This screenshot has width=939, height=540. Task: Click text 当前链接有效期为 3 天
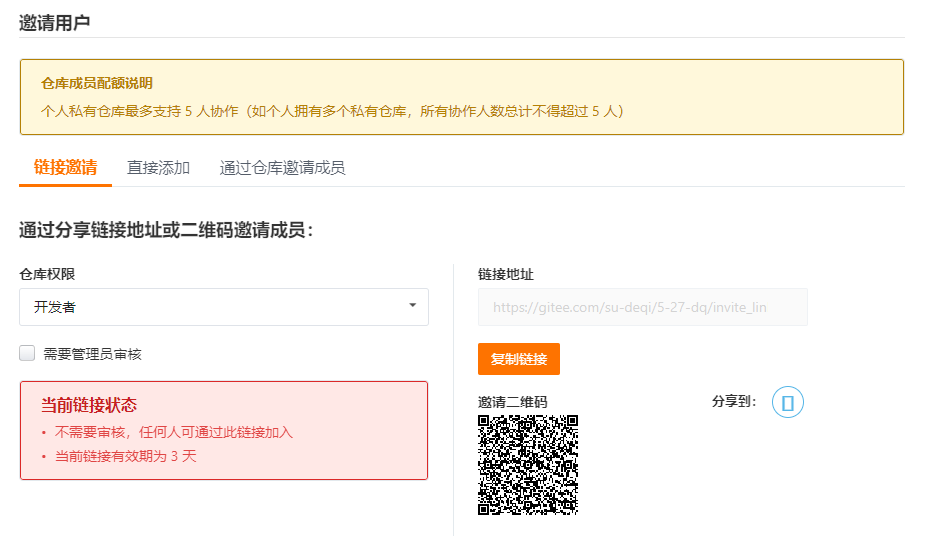coord(126,456)
